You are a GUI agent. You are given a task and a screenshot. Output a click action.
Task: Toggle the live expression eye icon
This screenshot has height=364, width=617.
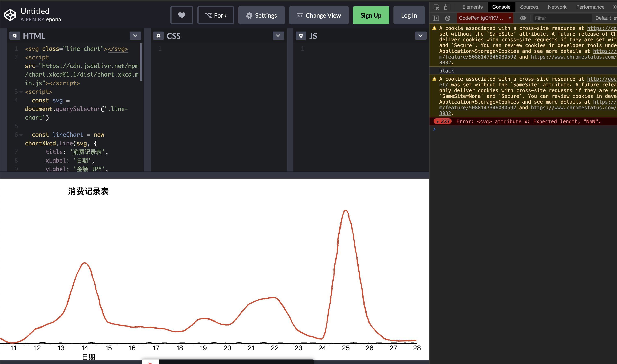click(x=523, y=18)
